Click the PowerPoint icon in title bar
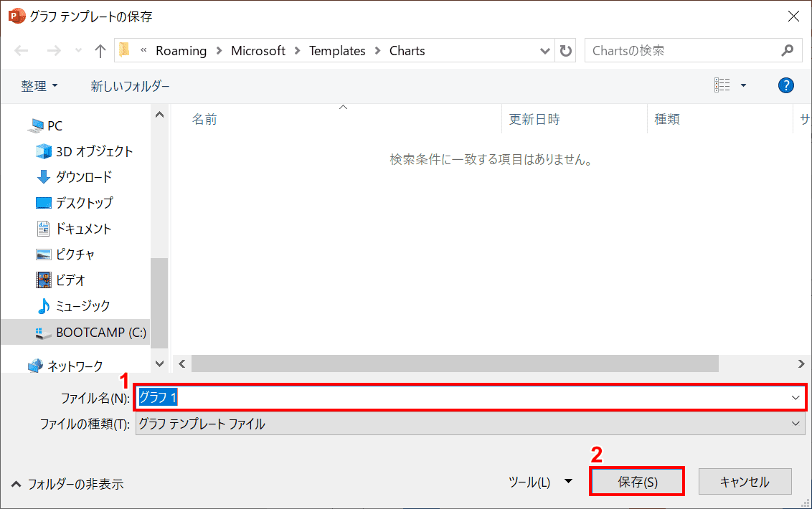Screen dimensions: 812x509 point(16,16)
